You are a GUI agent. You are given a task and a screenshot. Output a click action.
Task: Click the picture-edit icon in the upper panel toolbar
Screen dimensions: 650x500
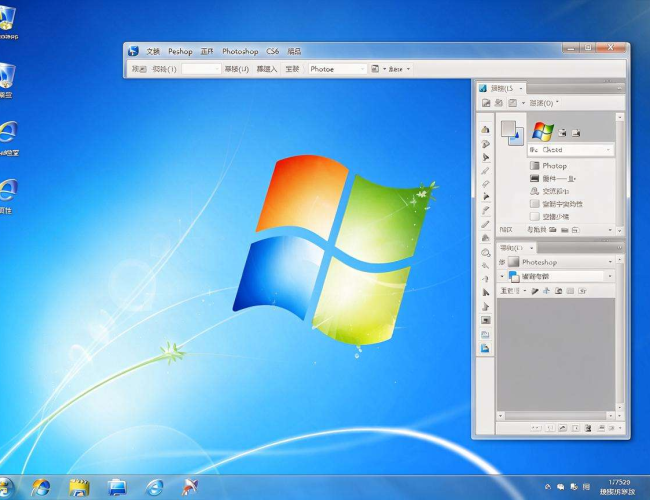coord(486,103)
